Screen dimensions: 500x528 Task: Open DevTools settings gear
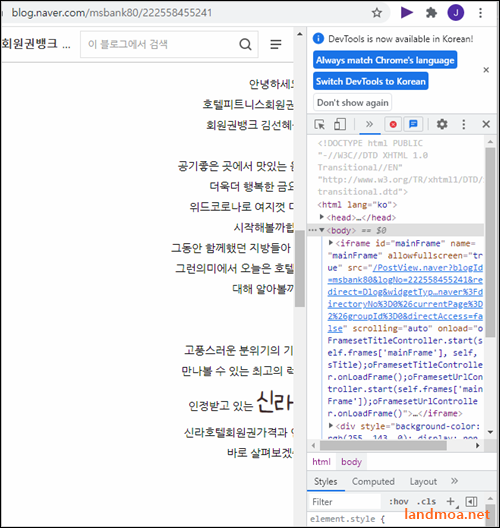(442, 124)
